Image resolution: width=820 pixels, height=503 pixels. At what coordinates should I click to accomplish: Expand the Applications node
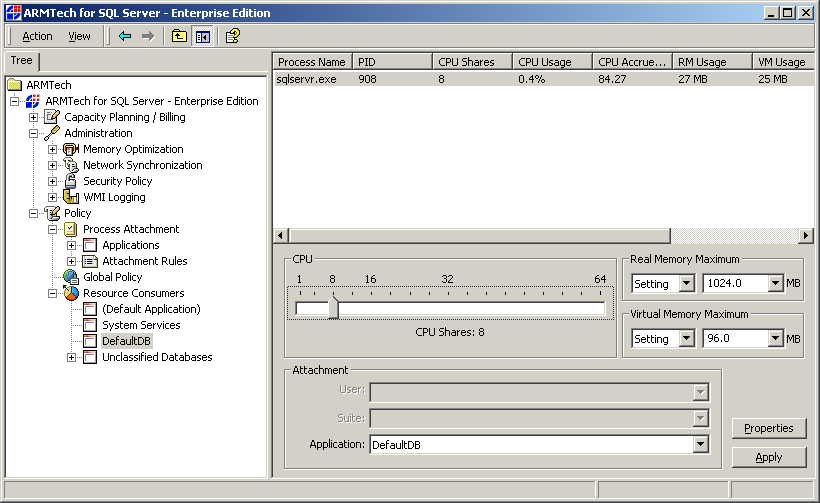pos(72,245)
